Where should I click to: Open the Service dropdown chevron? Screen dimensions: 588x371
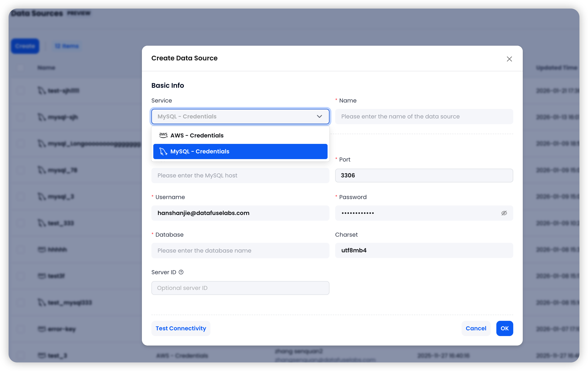(x=319, y=116)
